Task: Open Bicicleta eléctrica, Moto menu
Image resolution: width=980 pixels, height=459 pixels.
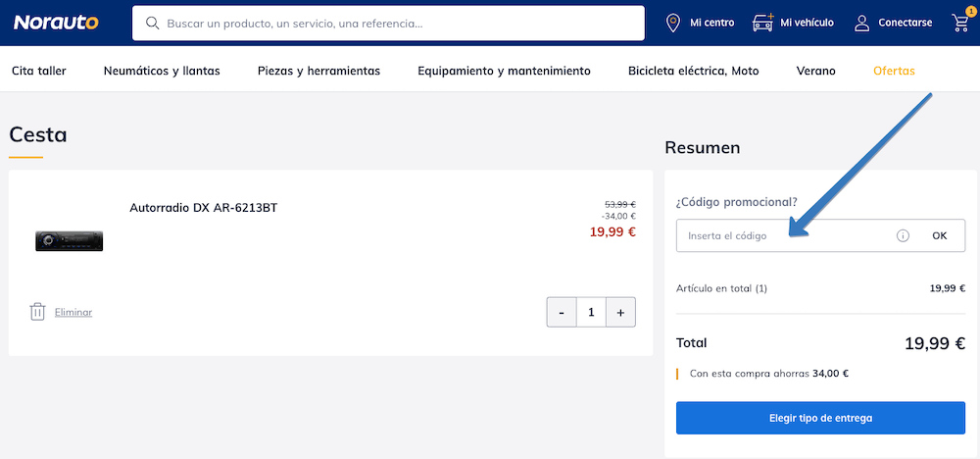Action: (x=693, y=71)
